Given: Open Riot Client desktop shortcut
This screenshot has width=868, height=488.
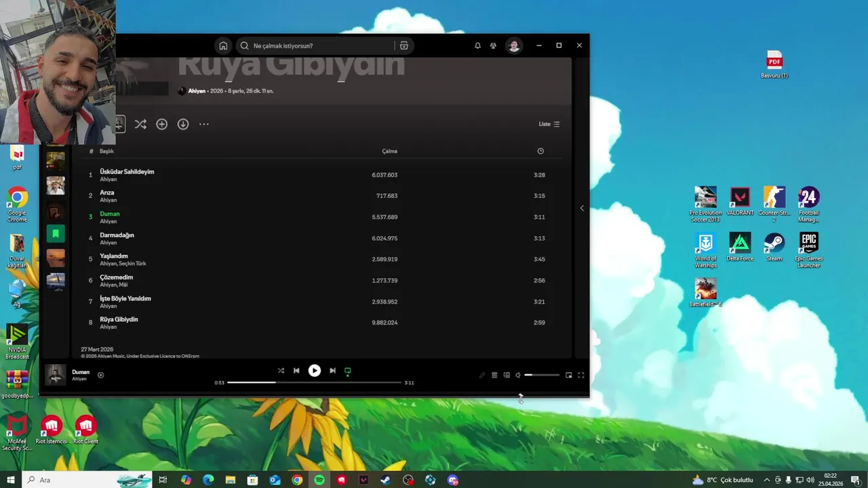Looking at the screenshot, I should coord(85,430).
